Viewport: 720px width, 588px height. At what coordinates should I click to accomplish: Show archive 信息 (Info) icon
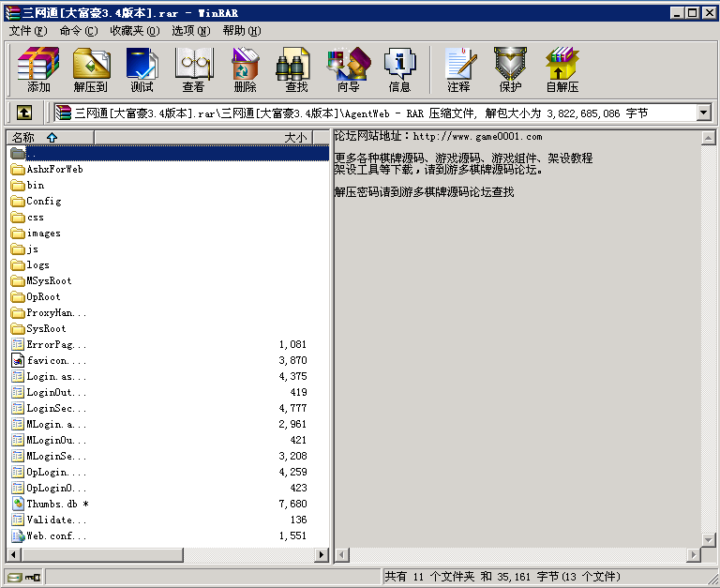[399, 70]
